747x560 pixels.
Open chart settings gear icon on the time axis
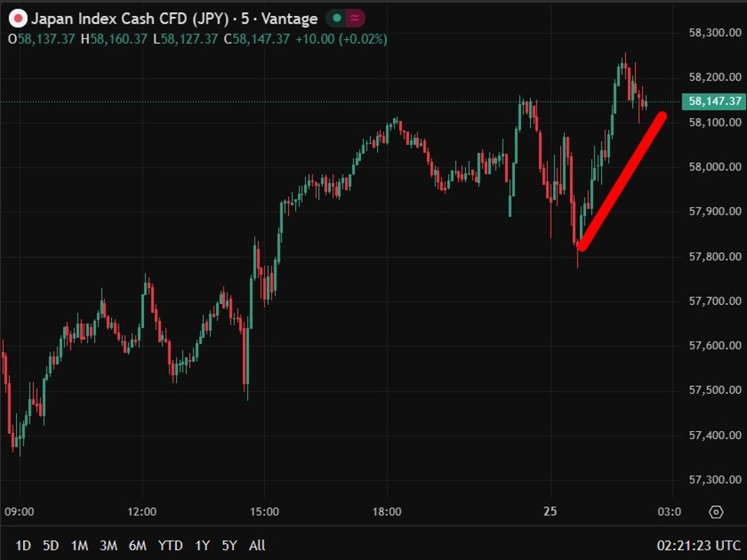click(x=716, y=512)
